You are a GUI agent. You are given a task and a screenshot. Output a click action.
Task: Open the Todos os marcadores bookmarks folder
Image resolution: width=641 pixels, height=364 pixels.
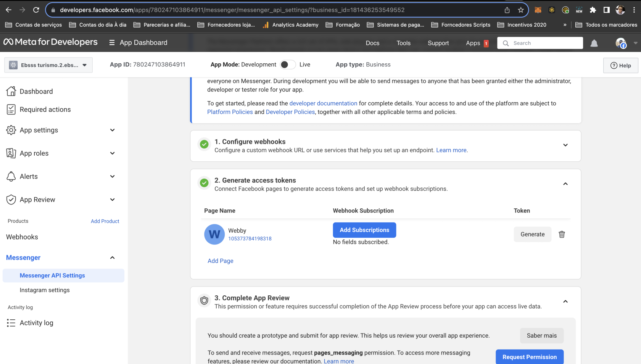[x=606, y=25]
